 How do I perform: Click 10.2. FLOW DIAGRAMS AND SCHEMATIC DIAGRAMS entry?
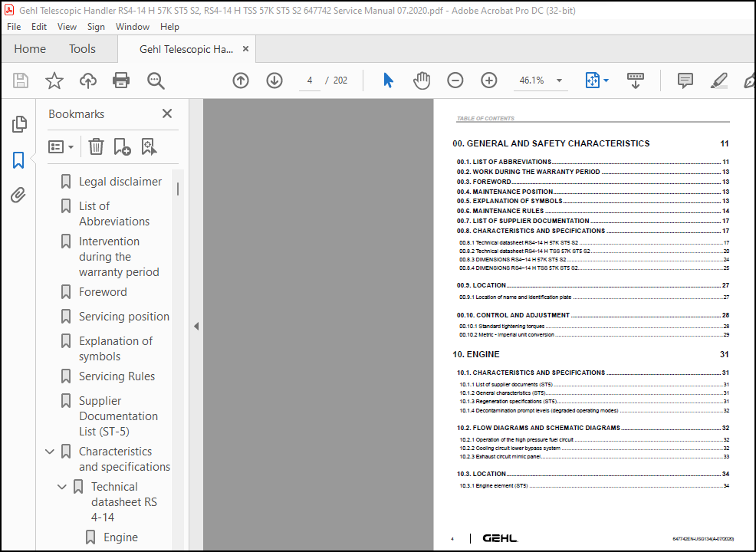593,428
